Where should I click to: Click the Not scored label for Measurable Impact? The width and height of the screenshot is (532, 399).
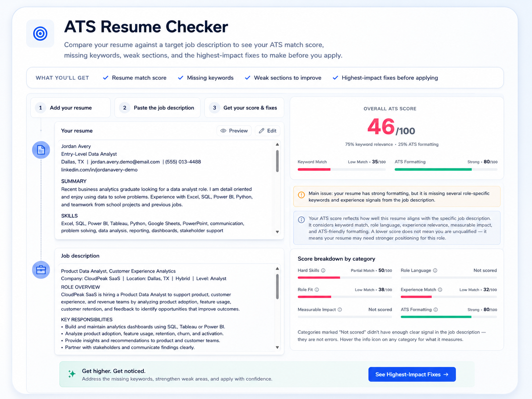pos(380,310)
